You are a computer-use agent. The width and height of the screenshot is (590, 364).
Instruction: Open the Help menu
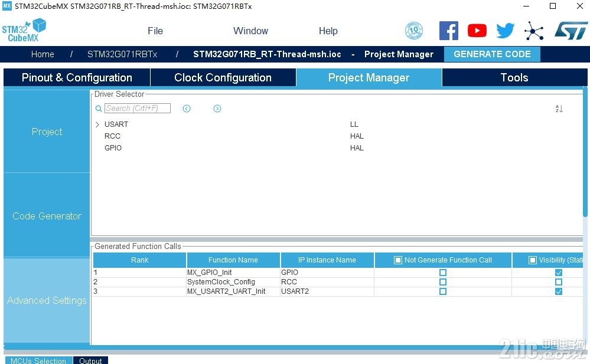328,31
